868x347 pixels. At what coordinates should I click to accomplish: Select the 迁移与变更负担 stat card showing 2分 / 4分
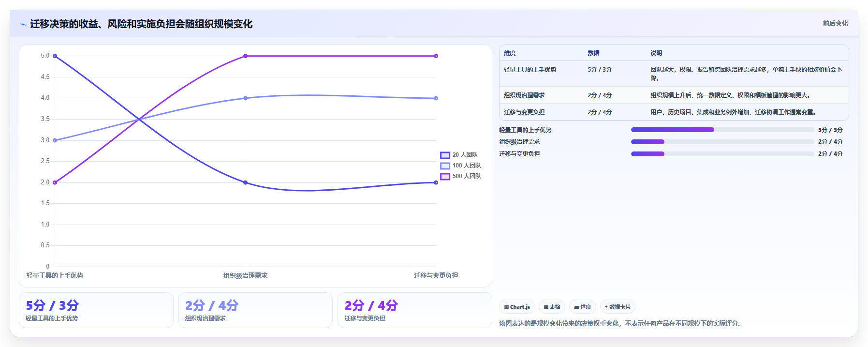click(415, 310)
